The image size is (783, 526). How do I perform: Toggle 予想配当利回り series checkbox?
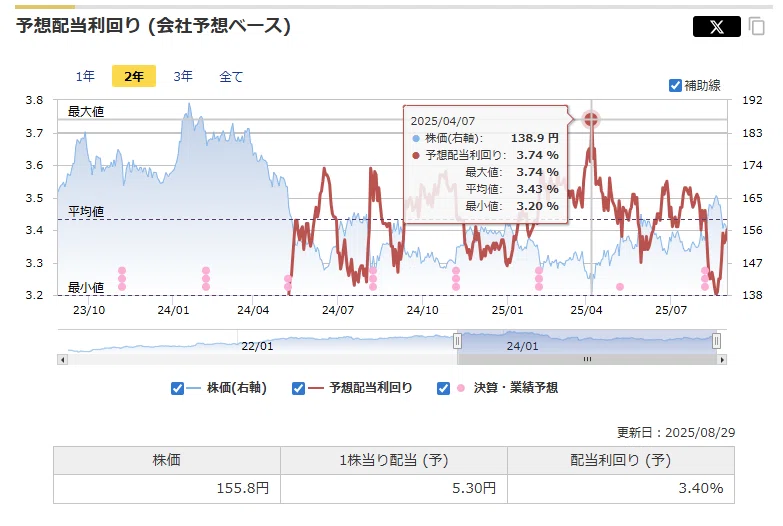(x=298, y=388)
